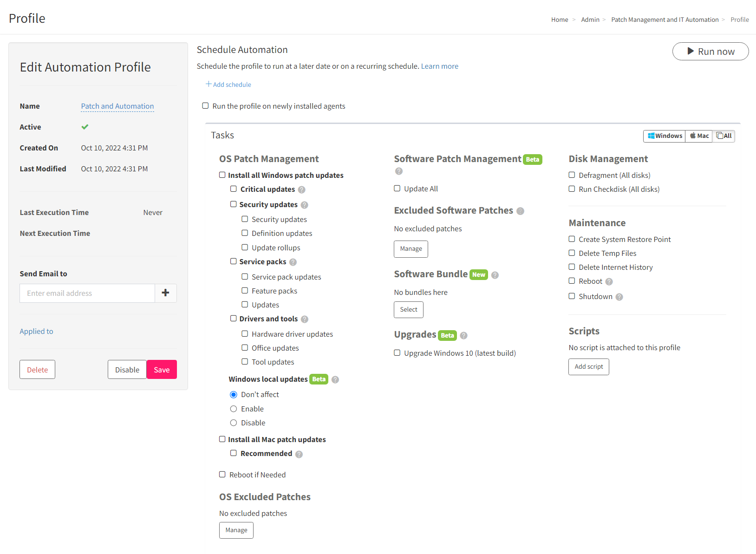The width and height of the screenshot is (756, 554).
Task: Check Update All software patches
Action: [397, 189]
